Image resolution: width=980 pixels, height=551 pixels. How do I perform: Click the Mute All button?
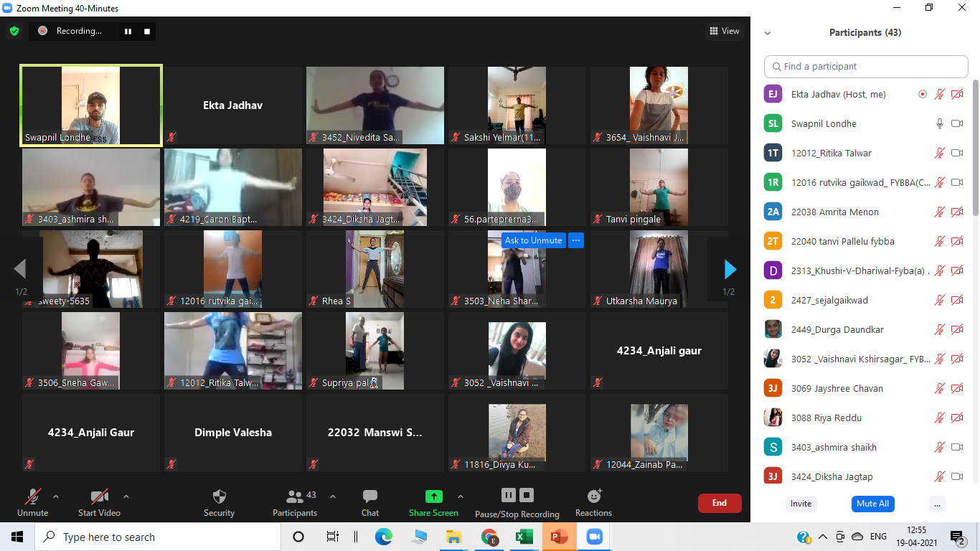click(872, 504)
